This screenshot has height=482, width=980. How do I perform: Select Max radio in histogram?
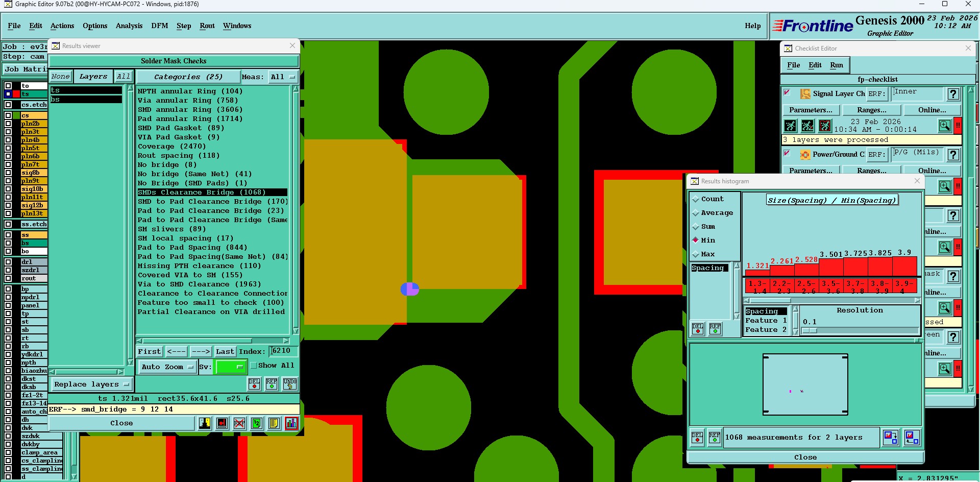695,254
